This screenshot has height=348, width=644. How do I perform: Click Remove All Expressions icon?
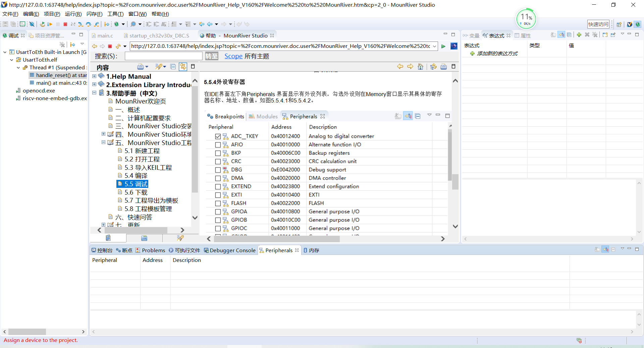pos(595,35)
